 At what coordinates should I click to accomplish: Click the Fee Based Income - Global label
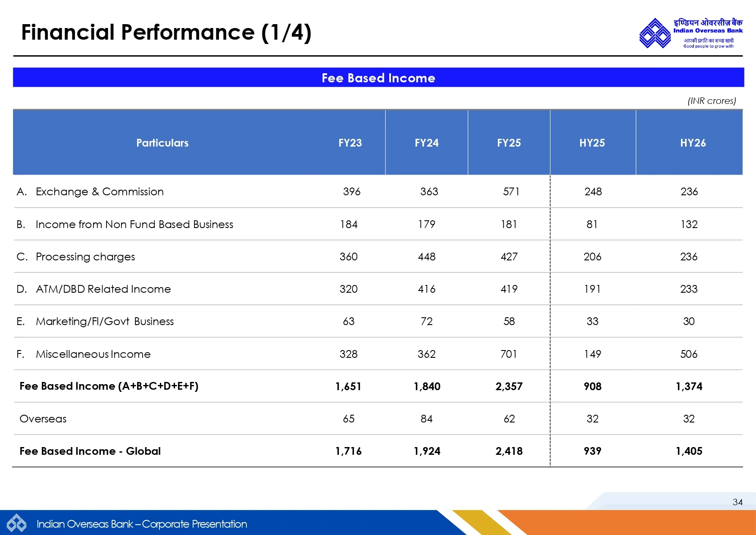pyautogui.click(x=90, y=451)
